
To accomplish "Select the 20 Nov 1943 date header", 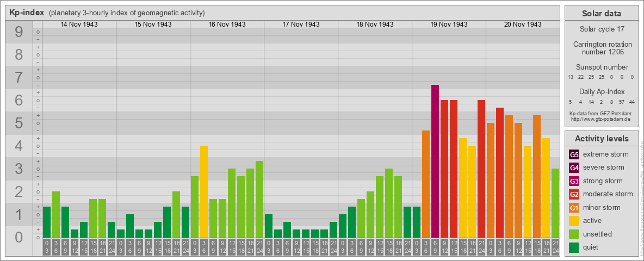I will 522,24.
